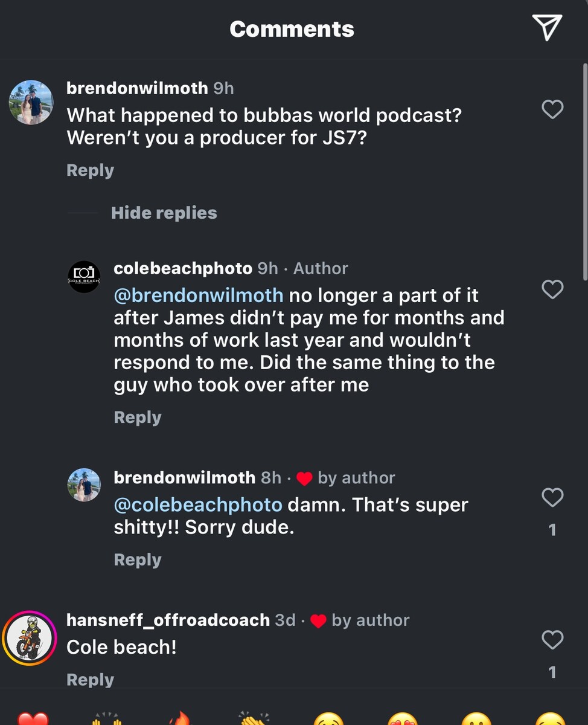Reply to brendonwilmoth's podcast question
The width and height of the screenshot is (588, 725).
tap(90, 170)
